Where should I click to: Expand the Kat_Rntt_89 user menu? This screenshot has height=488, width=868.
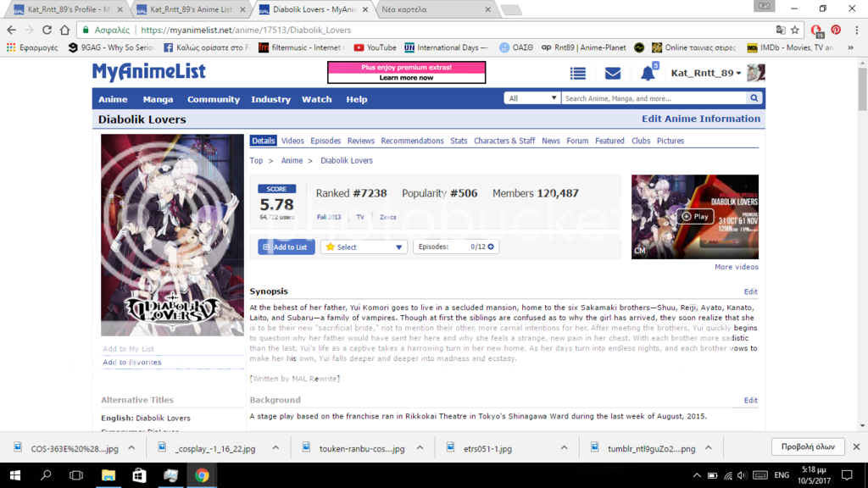point(706,73)
